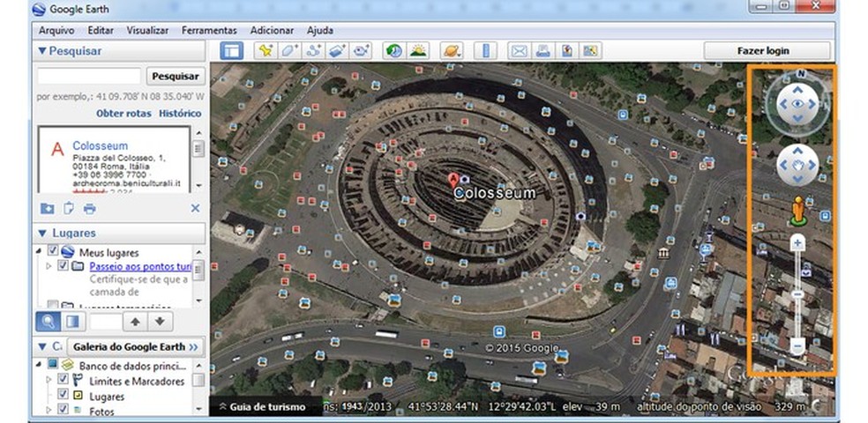
Task: Uncheck the Passeio aos pontos turísticos checkbox
Action: (64, 265)
